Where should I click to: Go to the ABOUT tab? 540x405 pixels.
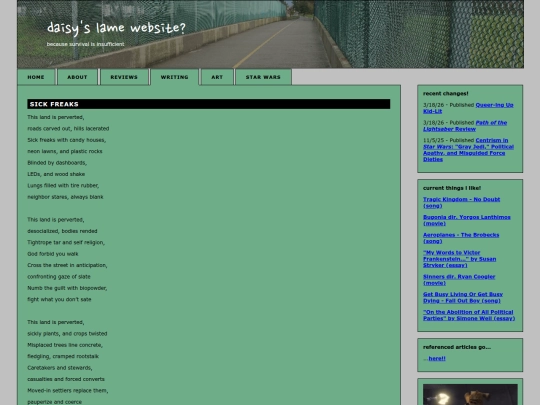point(77,77)
